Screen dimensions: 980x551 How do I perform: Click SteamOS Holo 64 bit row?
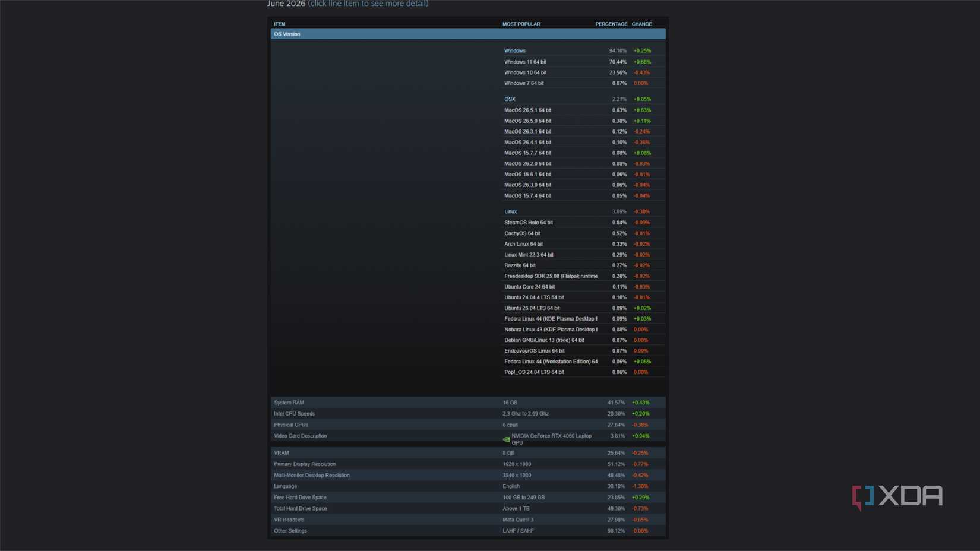[x=583, y=223]
